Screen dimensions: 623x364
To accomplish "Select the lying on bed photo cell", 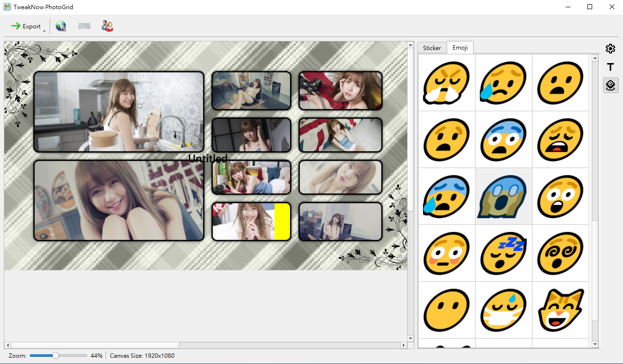I will click(252, 177).
